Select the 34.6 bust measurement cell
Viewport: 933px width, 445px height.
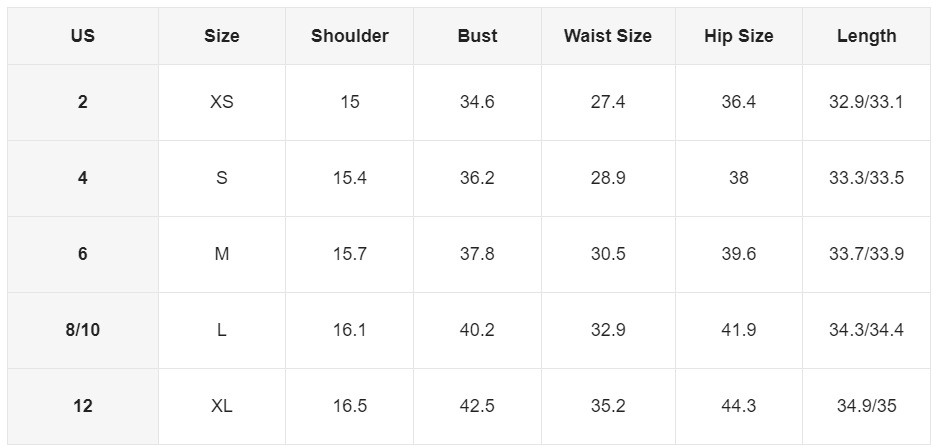pyautogui.click(x=477, y=102)
